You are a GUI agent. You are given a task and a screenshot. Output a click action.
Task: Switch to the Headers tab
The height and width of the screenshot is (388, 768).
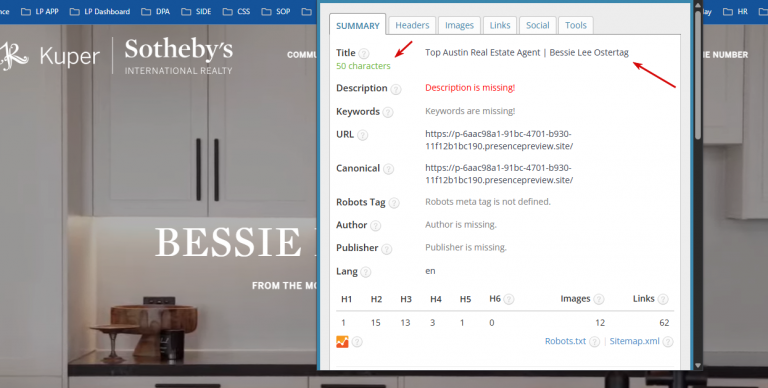pyautogui.click(x=412, y=25)
